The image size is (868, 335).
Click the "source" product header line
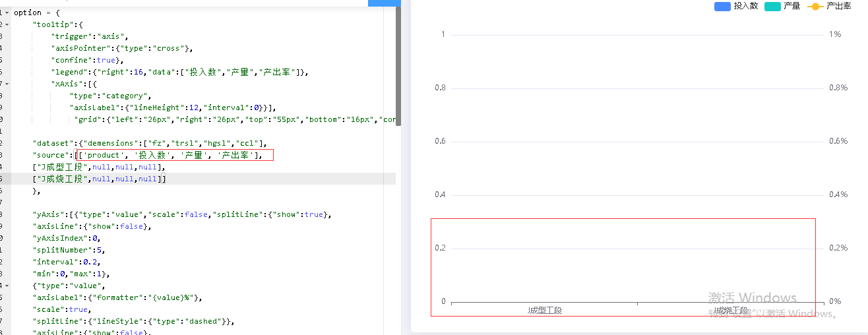(x=148, y=156)
